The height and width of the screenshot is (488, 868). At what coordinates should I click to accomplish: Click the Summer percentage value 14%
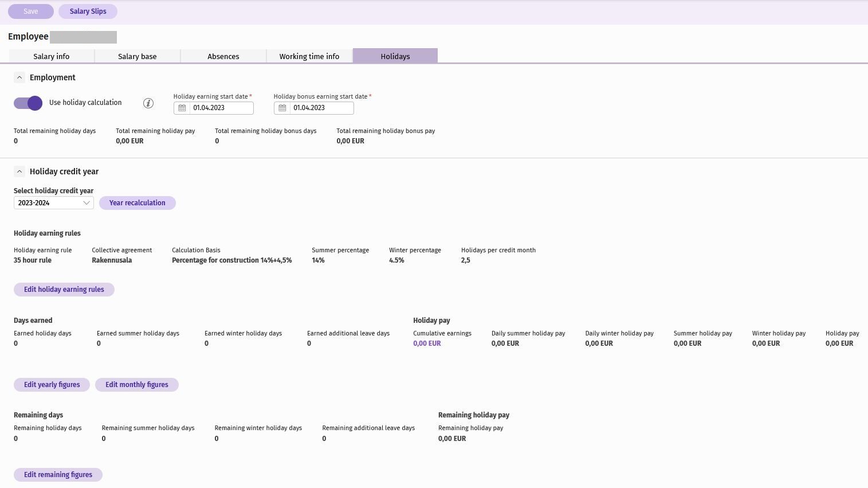click(318, 260)
